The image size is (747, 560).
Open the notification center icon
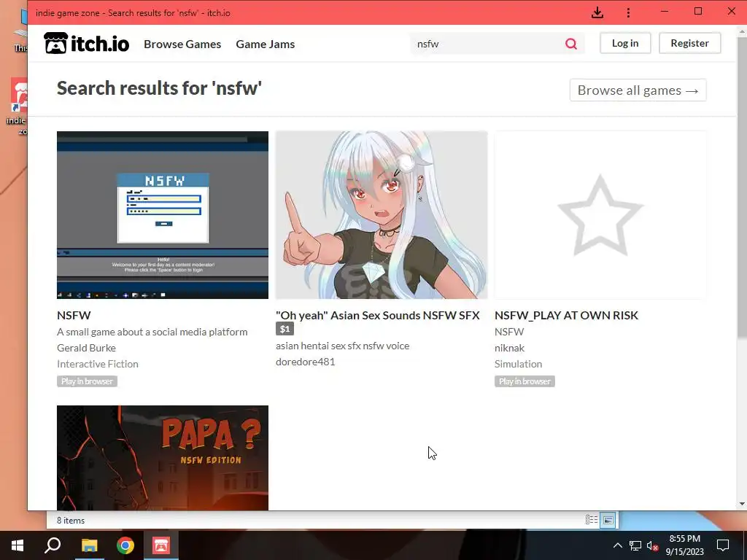(x=723, y=545)
